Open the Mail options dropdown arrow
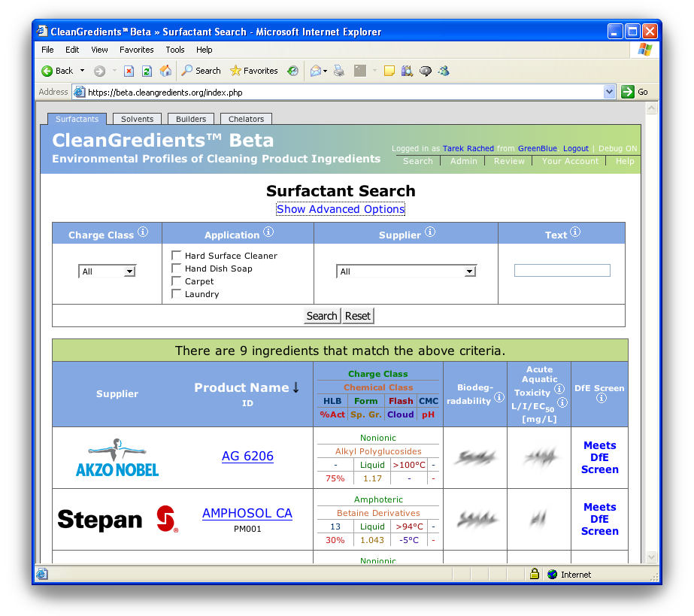Image resolution: width=694 pixels, height=616 pixels. (326, 71)
